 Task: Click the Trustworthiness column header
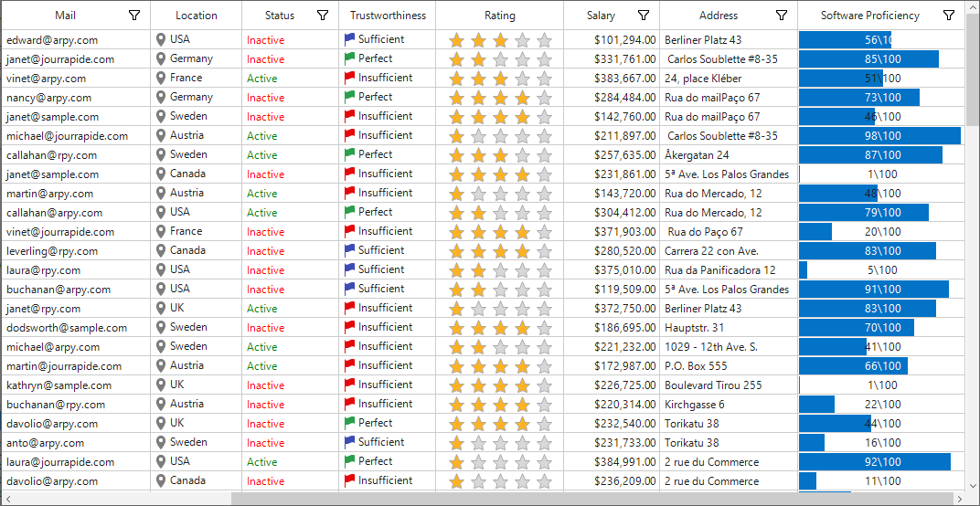(388, 16)
